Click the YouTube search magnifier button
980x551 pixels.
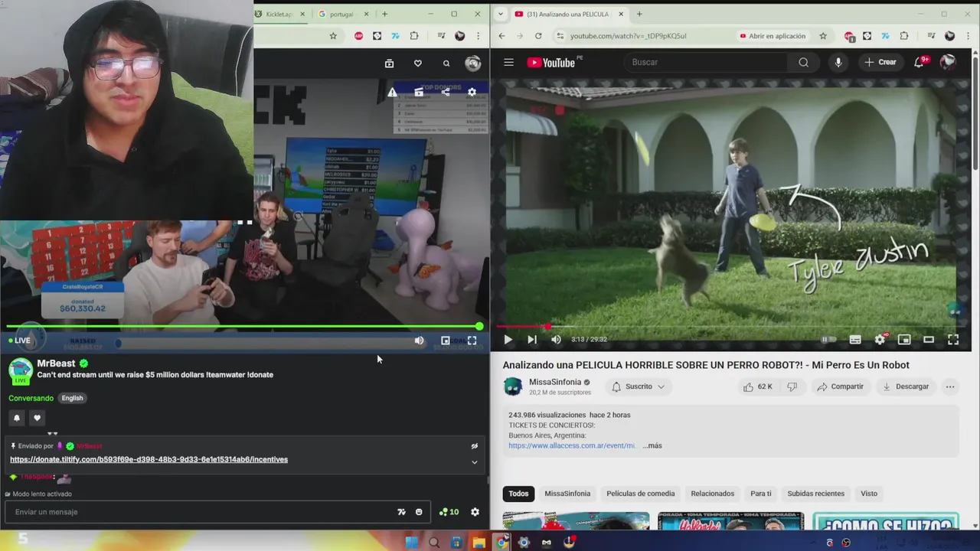(803, 62)
